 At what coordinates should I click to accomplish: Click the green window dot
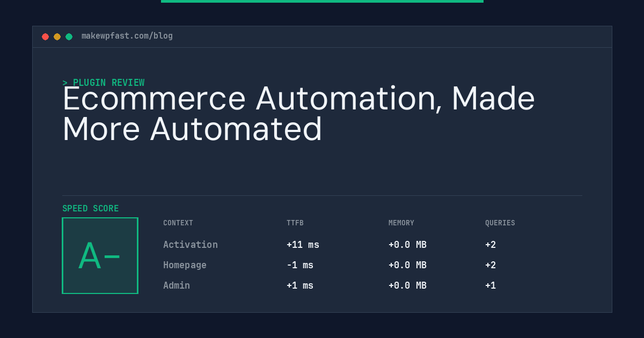(x=69, y=36)
